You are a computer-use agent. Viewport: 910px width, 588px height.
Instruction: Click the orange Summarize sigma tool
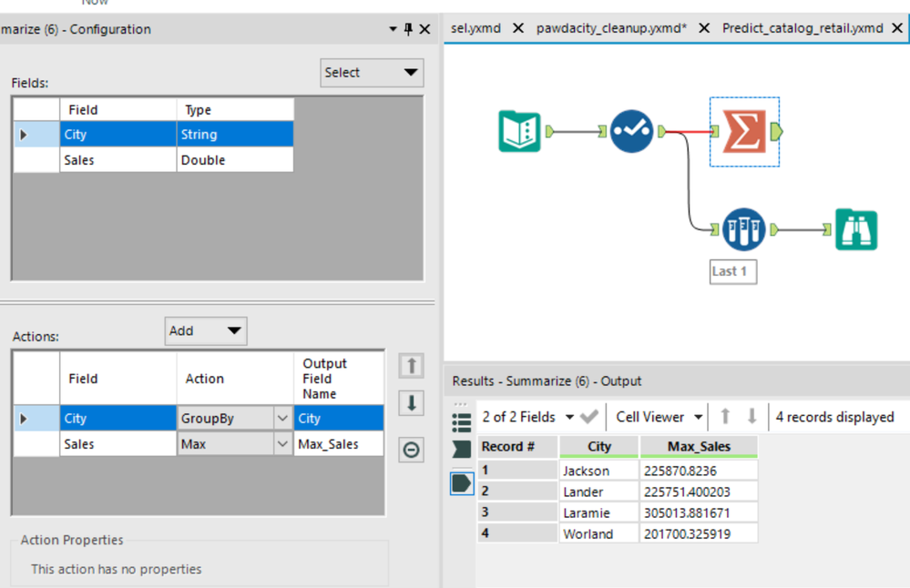pyautogui.click(x=744, y=132)
